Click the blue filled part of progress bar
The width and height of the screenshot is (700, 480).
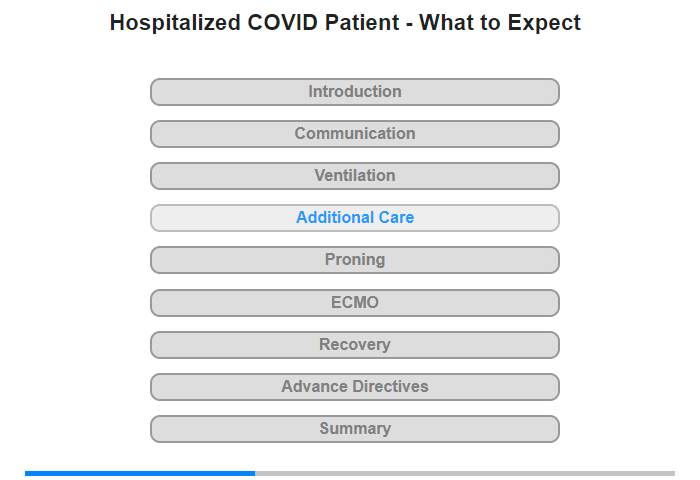(140, 473)
